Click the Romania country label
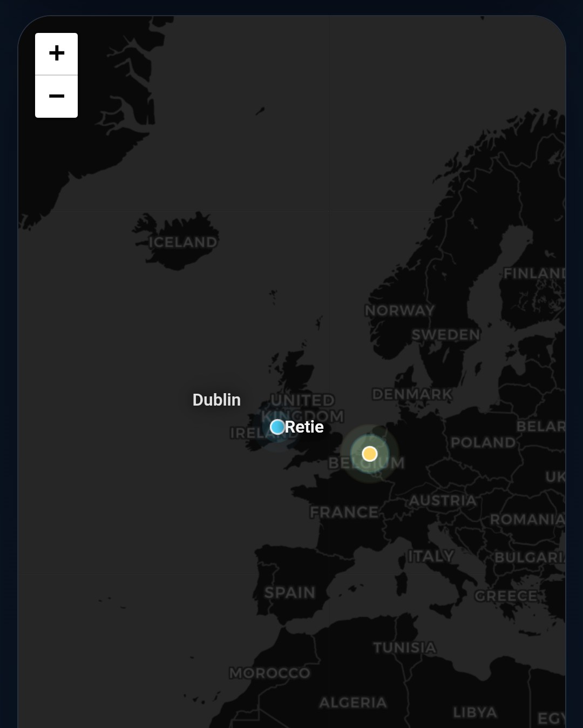This screenshot has width=583, height=728. [527, 520]
